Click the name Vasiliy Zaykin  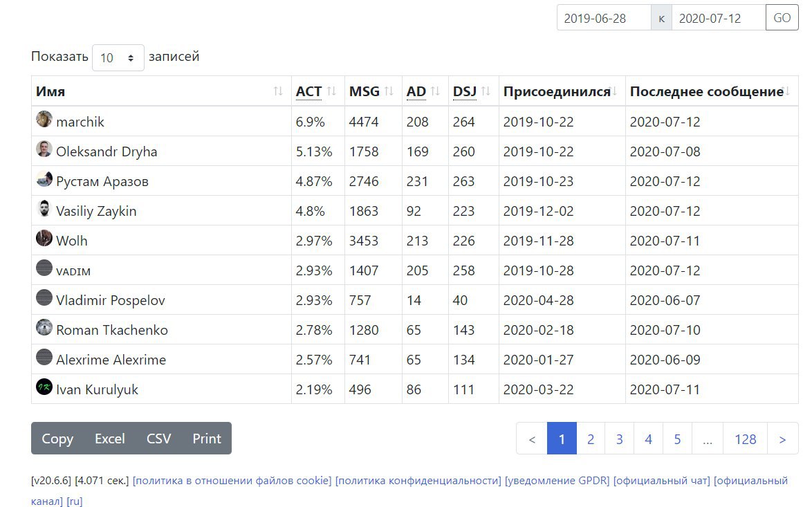click(96, 211)
